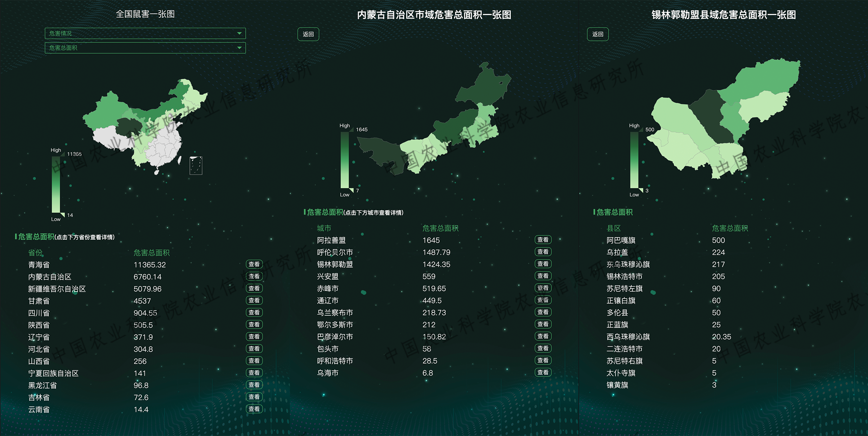Click 查看 for 青海省

coord(254,264)
